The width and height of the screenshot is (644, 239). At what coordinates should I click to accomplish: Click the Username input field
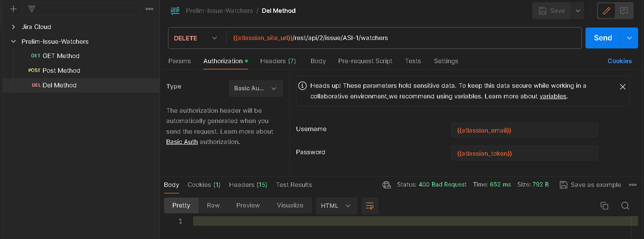[525, 130]
